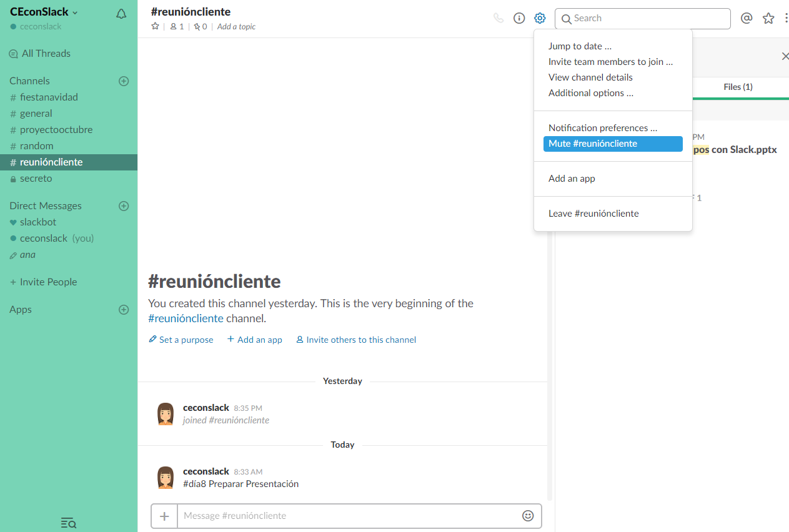
Task: Click Add an app link below intro
Action: point(254,340)
